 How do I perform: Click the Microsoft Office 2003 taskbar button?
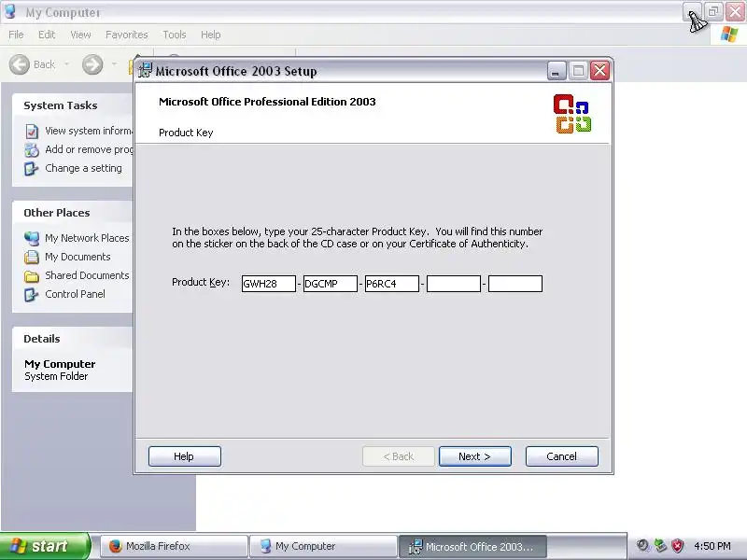click(x=473, y=546)
